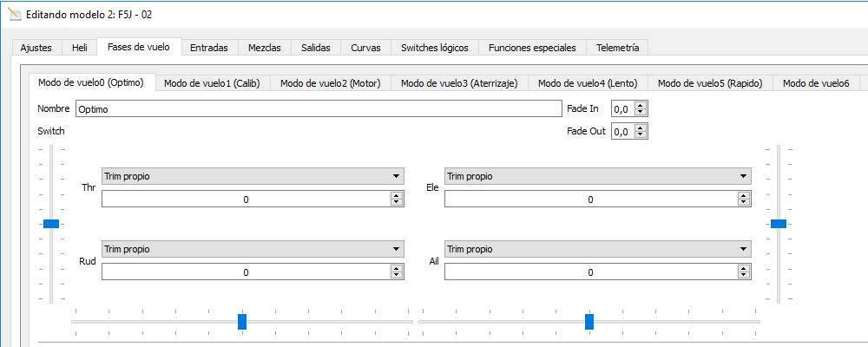
Task: Select Modo de vuelo3 (Aterrizaje) tab
Action: (458, 83)
